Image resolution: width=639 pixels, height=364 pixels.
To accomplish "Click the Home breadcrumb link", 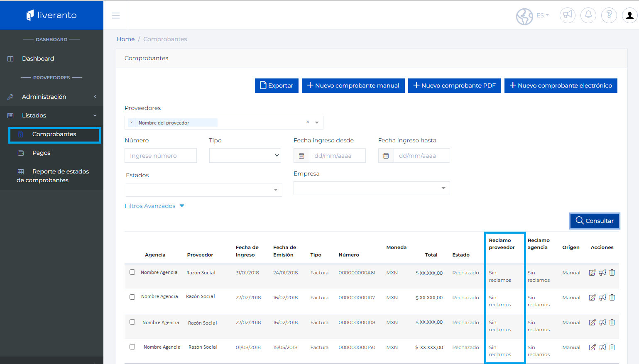I will point(126,39).
